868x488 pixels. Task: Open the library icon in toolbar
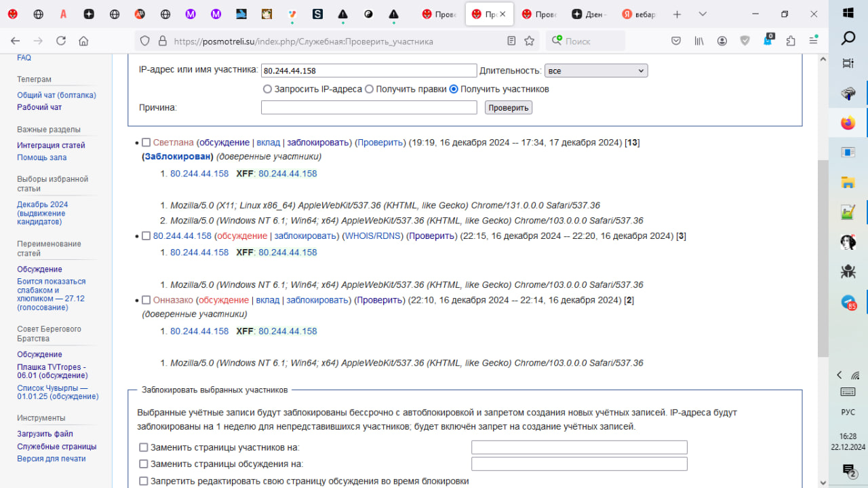(x=699, y=41)
